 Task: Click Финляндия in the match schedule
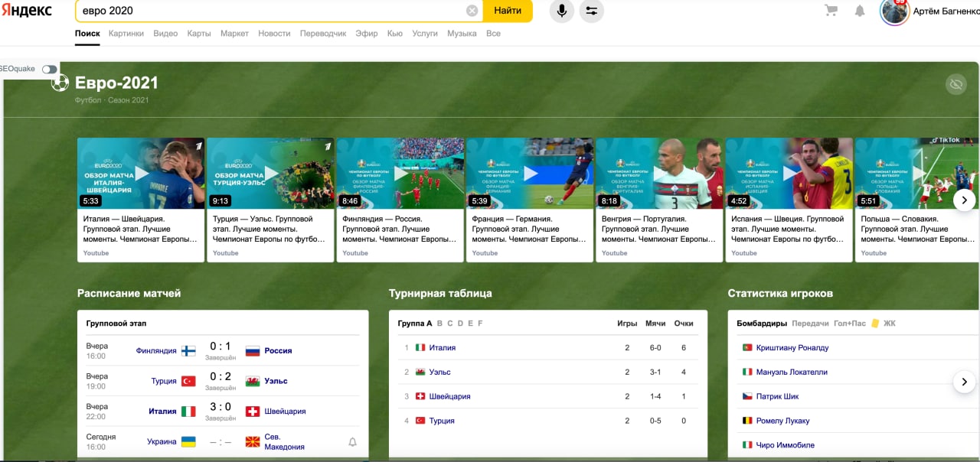[x=156, y=351]
